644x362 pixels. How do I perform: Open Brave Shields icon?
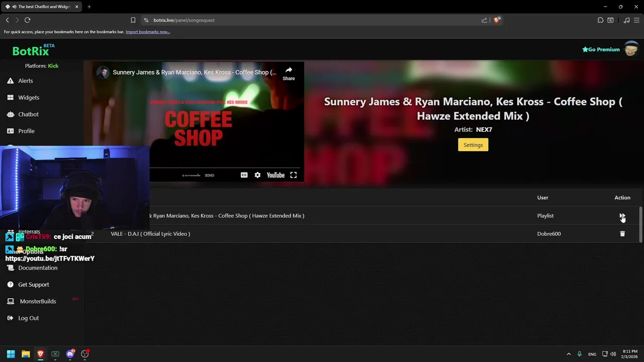(497, 20)
